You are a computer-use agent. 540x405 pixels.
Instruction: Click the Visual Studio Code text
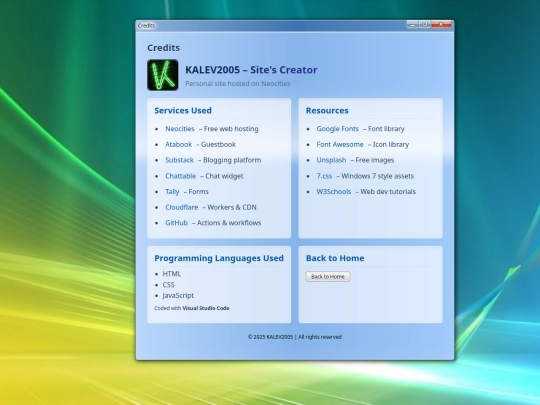point(206,308)
